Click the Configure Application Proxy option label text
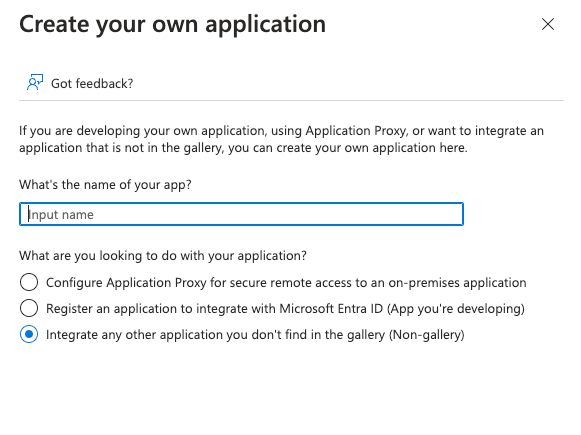 tap(286, 283)
